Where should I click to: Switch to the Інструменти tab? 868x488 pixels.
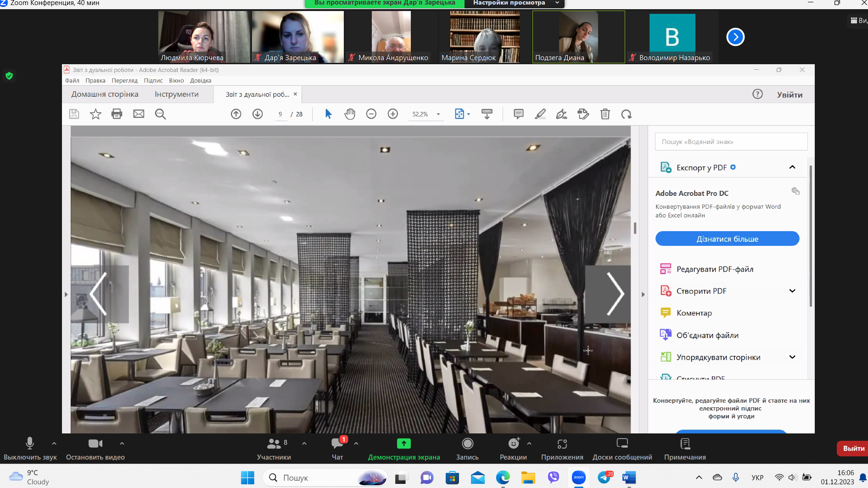point(176,94)
